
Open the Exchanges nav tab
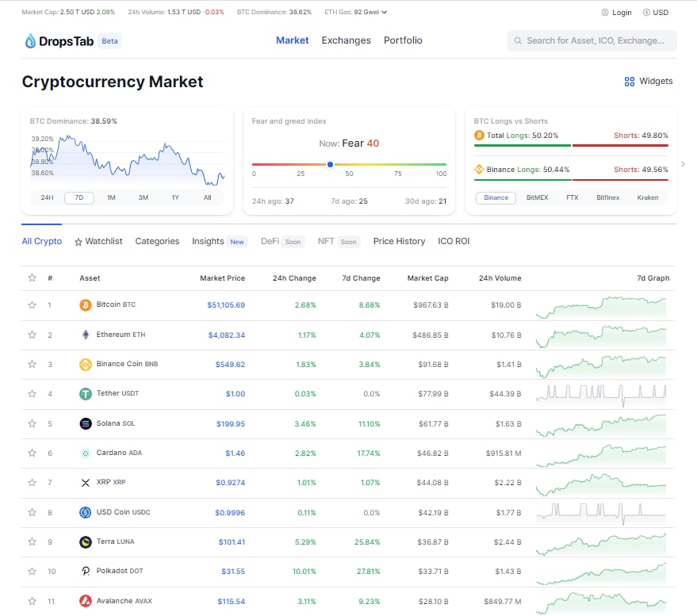(346, 40)
